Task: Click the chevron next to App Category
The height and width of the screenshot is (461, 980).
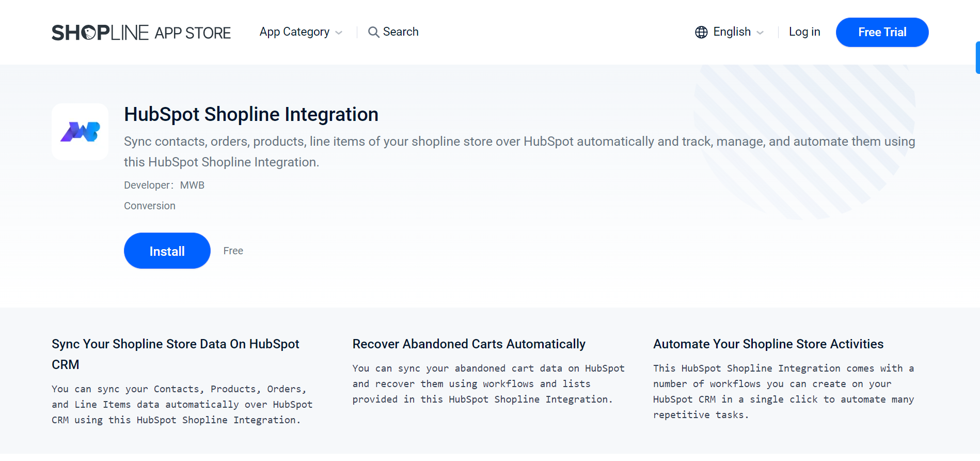Action: point(339,33)
